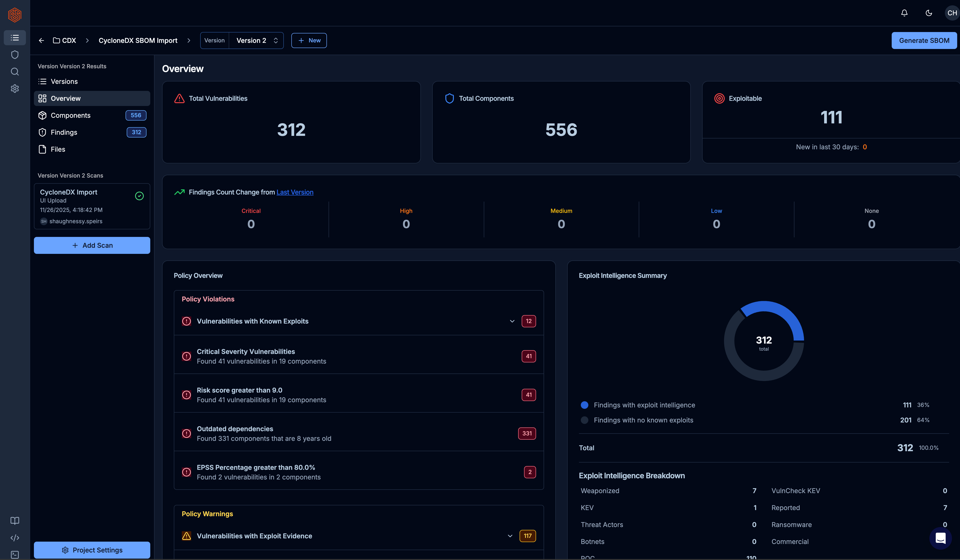Image resolution: width=960 pixels, height=560 pixels.
Task: Go to Files in sidebar
Action: [x=58, y=149]
